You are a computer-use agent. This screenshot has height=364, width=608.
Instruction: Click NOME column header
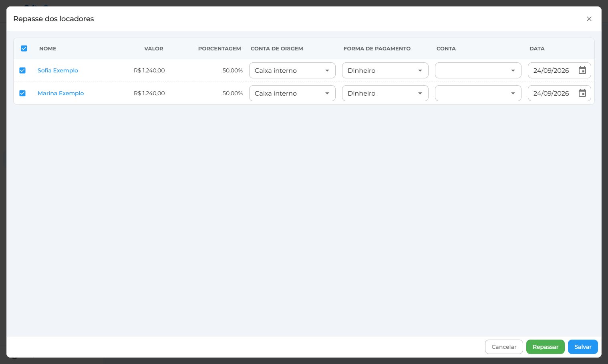[48, 48]
